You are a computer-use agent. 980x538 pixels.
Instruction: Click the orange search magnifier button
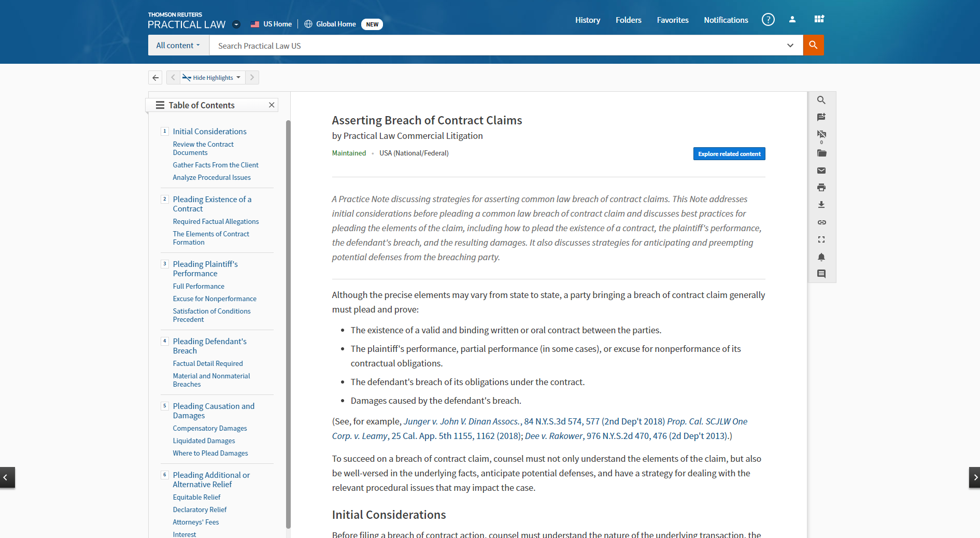pos(813,45)
